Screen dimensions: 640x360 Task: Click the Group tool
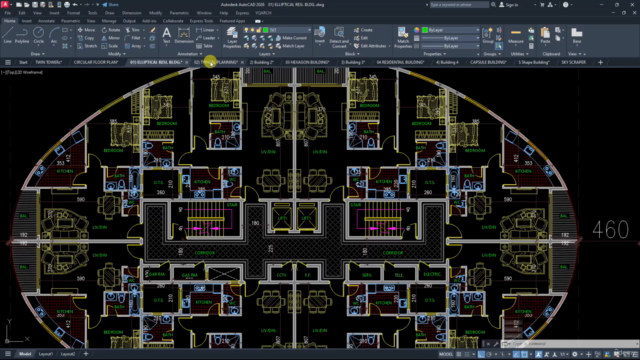[487, 36]
